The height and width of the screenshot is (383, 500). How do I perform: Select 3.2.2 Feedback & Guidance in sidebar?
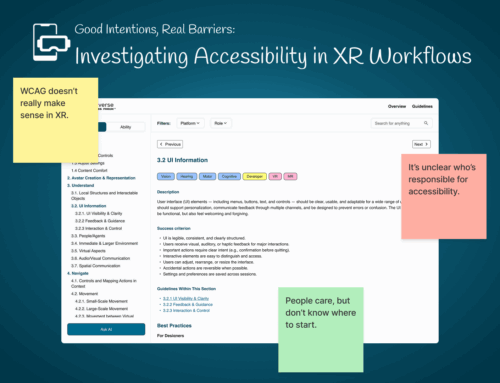(100, 221)
